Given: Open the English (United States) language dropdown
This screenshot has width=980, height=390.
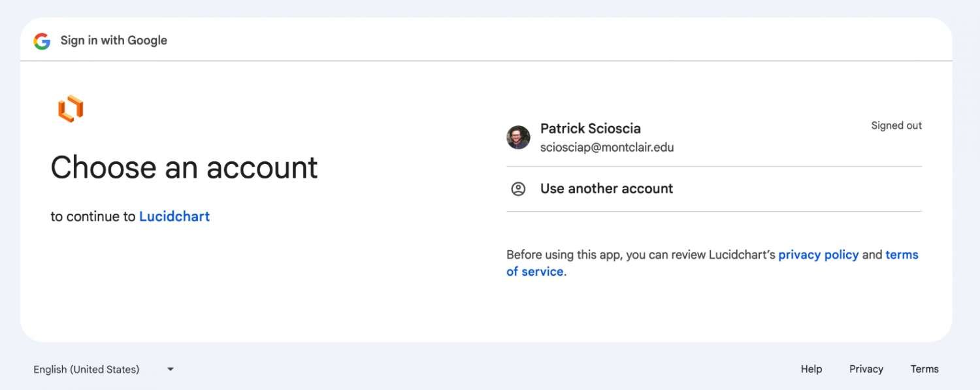Looking at the screenshot, I should click(104, 369).
